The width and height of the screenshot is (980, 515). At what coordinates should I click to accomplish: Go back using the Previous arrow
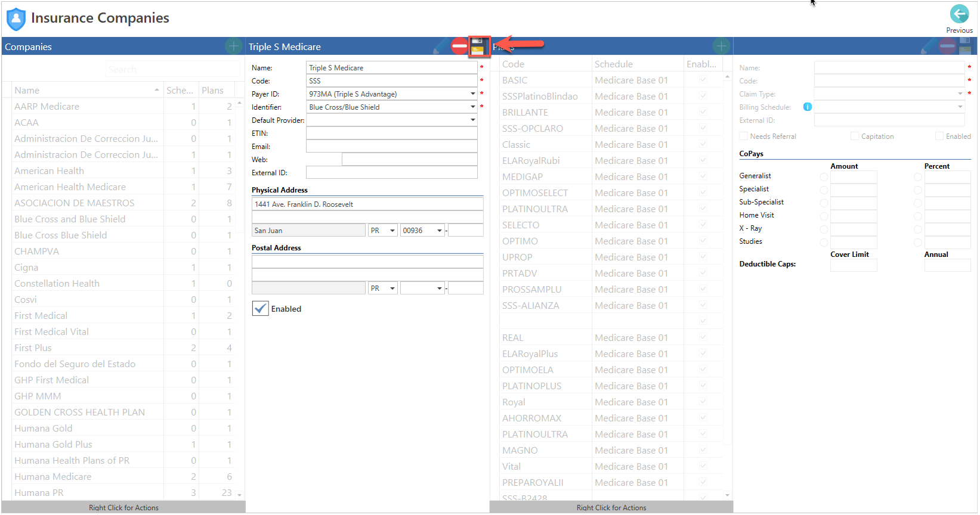tap(960, 13)
